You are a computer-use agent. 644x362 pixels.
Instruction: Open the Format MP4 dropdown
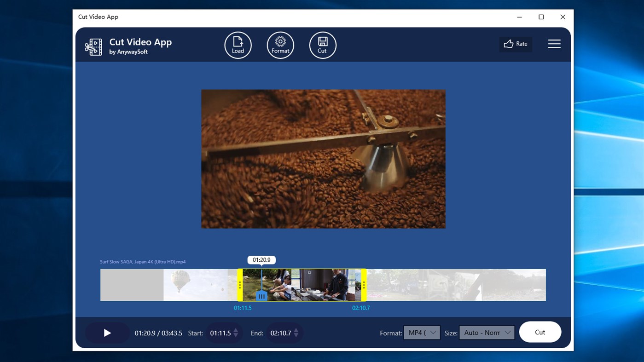pyautogui.click(x=421, y=332)
